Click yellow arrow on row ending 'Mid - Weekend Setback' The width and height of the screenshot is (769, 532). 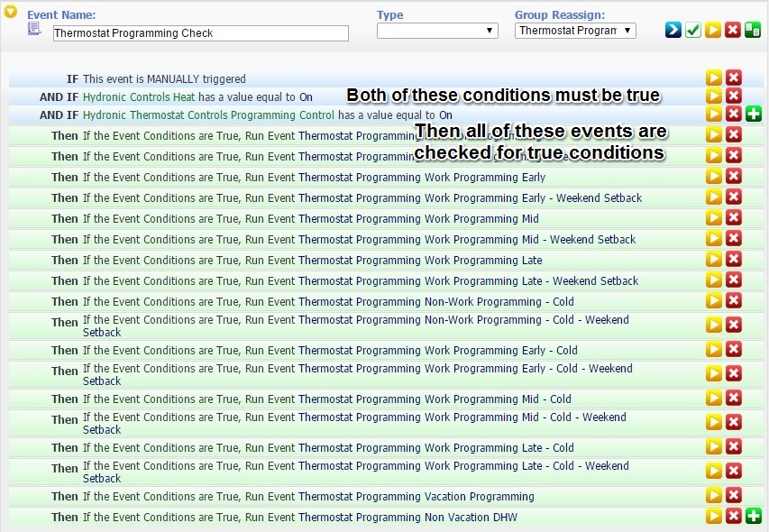click(x=714, y=238)
